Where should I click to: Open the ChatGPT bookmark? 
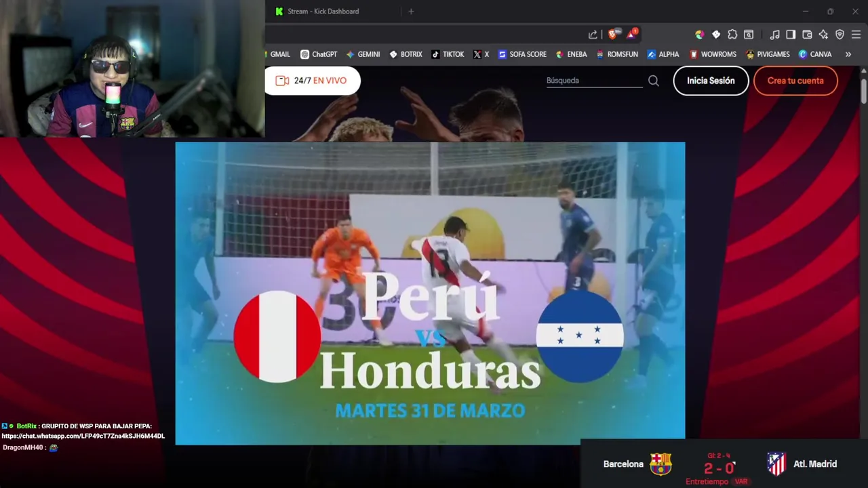coord(319,54)
